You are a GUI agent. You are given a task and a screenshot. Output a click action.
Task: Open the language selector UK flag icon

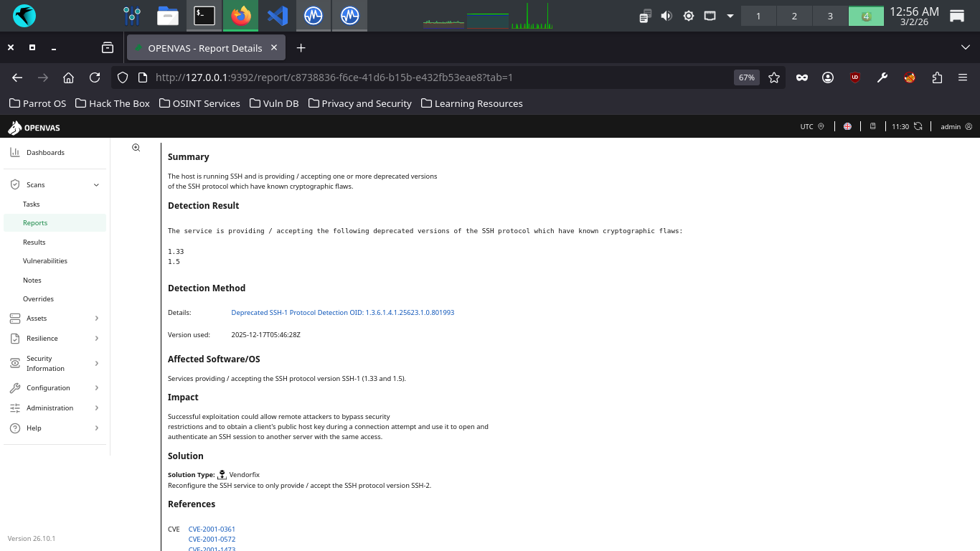[x=847, y=126]
